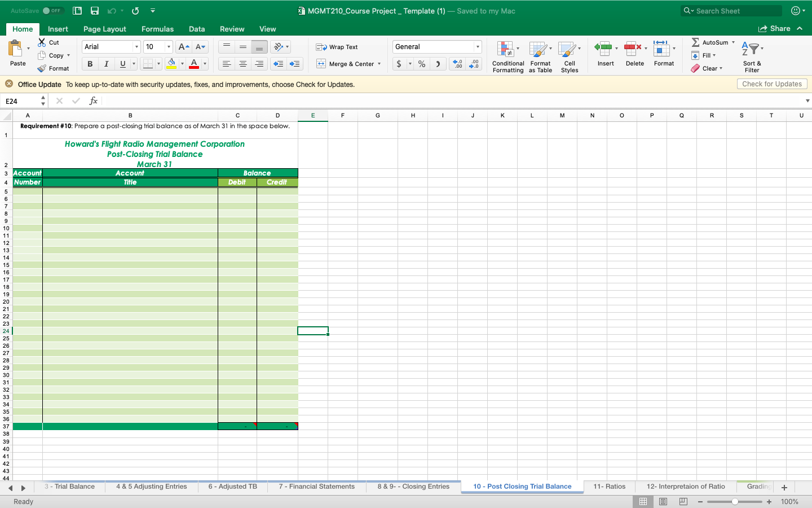Open the font size dropdown
Viewport: 812px width, 508px height.
(167, 46)
